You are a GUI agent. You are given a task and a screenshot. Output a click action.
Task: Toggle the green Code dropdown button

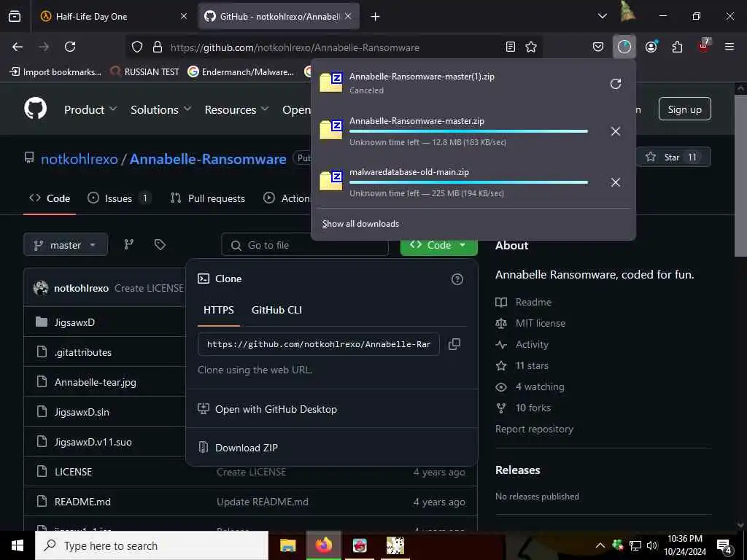click(438, 245)
